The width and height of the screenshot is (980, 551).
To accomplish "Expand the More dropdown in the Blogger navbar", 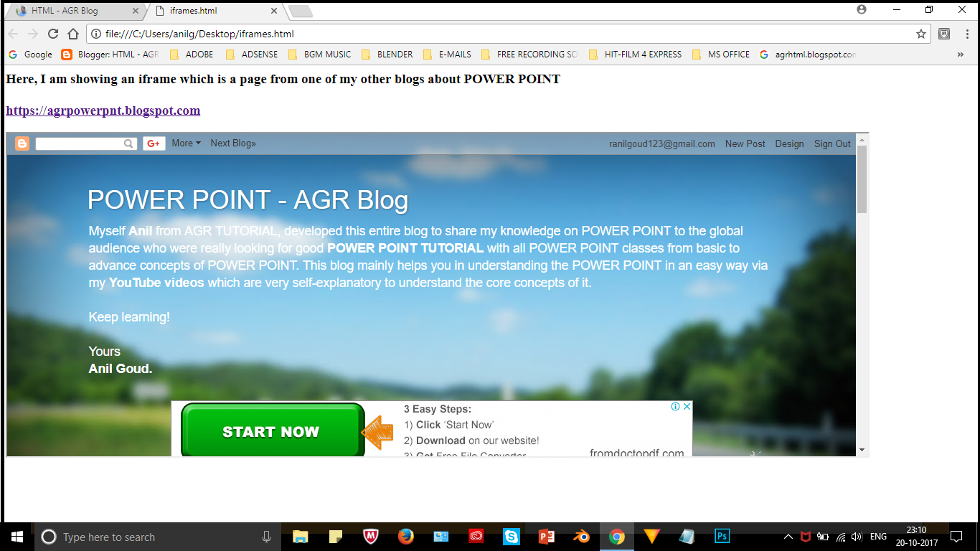I will click(x=187, y=143).
